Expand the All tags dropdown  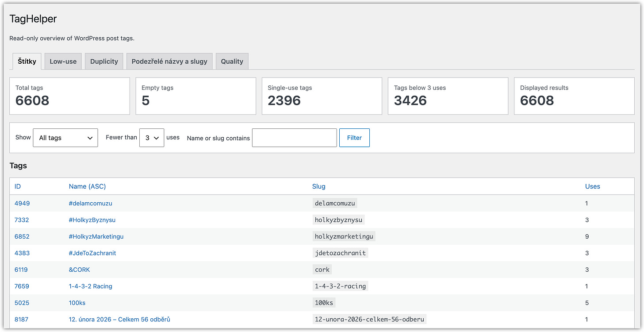tap(65, 138)
